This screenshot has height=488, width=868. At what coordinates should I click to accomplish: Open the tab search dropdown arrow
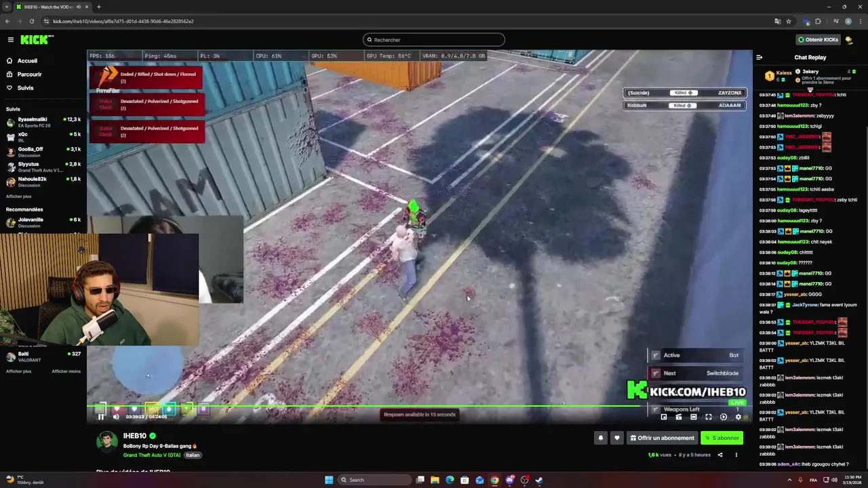coord(5,7)
